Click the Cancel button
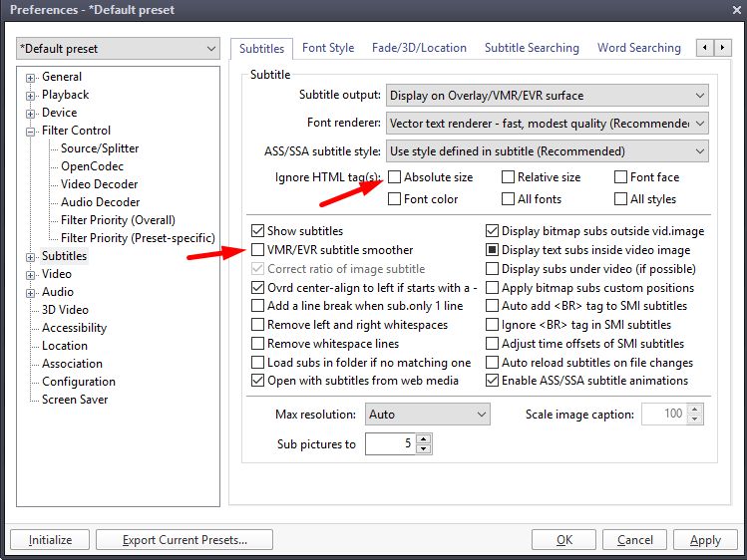The width and height of the screenshot is (747, 560). pos(634,540)
